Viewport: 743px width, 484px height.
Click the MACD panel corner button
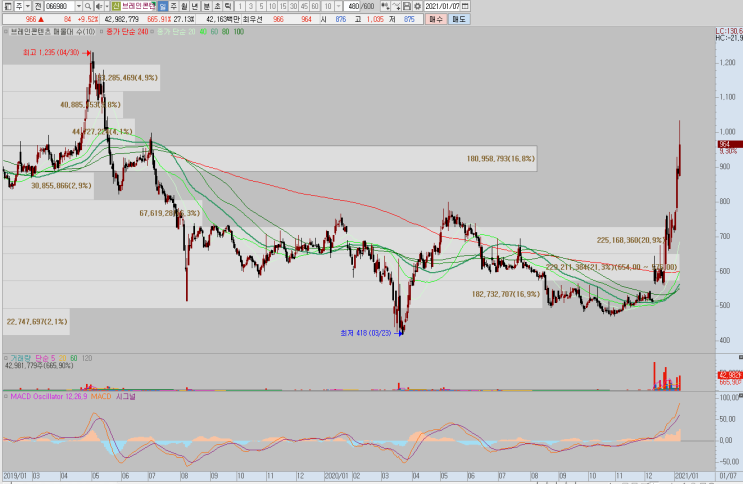pos(740,395)
